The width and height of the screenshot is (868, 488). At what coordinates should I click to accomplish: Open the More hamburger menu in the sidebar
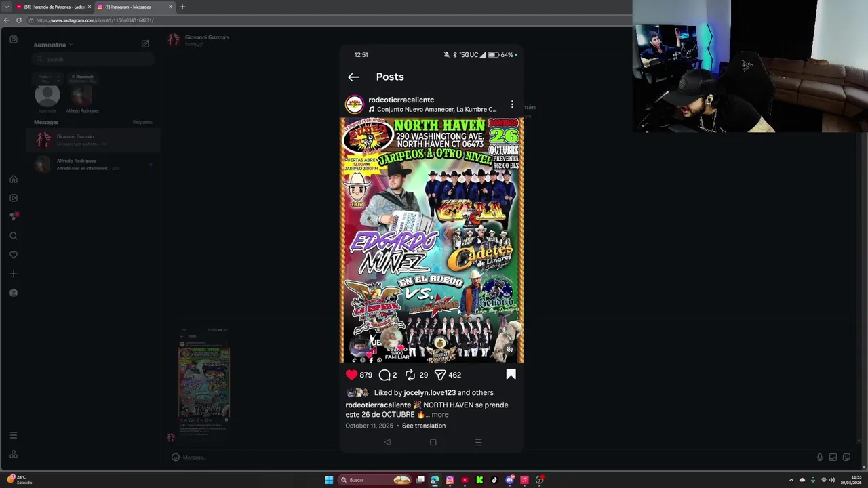[14, 435]
